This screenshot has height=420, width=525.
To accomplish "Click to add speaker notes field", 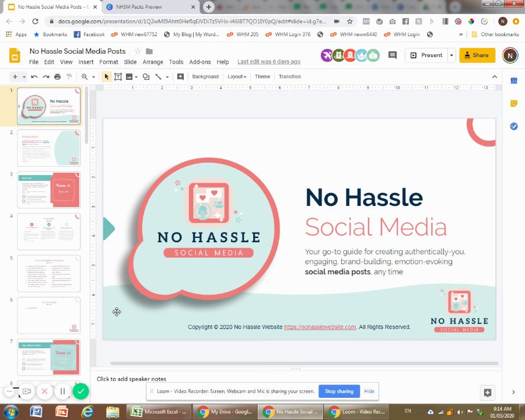I will 131,379.
